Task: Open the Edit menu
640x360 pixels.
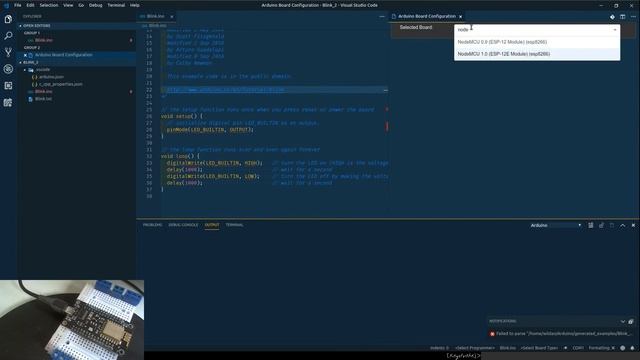Action: tap(31, 5)
